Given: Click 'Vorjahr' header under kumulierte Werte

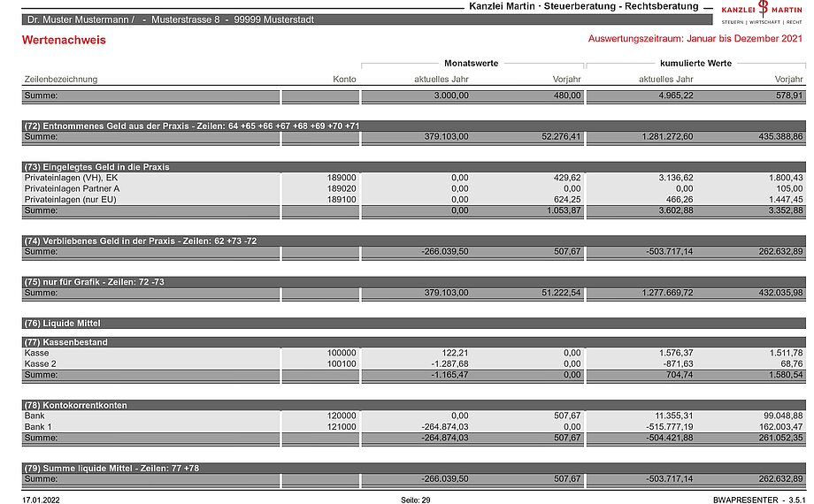Looking at the screenshot, I should coord(788,80).
